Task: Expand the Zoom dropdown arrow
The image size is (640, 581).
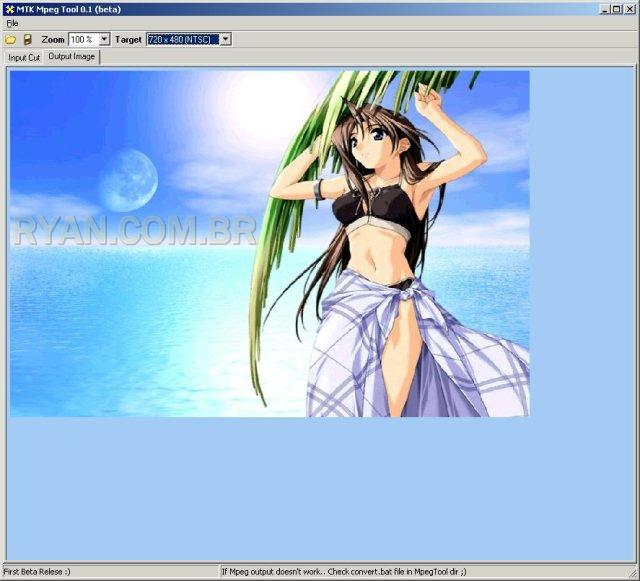Action: tap(105, 39)
